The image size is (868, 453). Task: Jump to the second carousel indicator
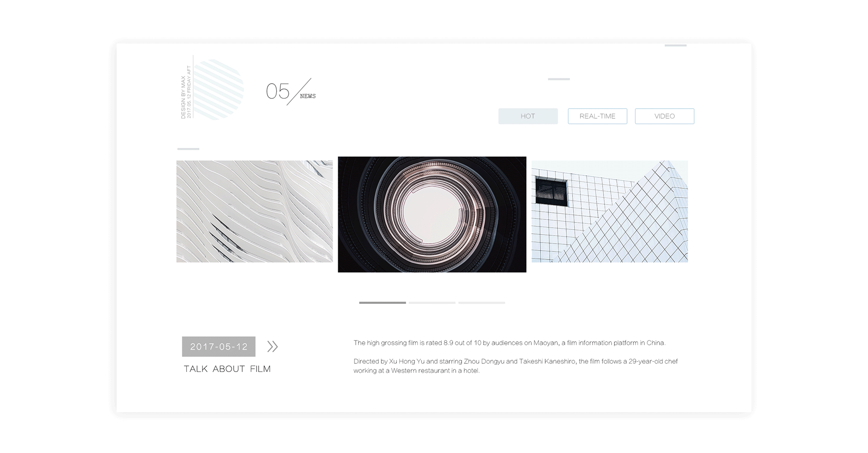click(432, 303)
